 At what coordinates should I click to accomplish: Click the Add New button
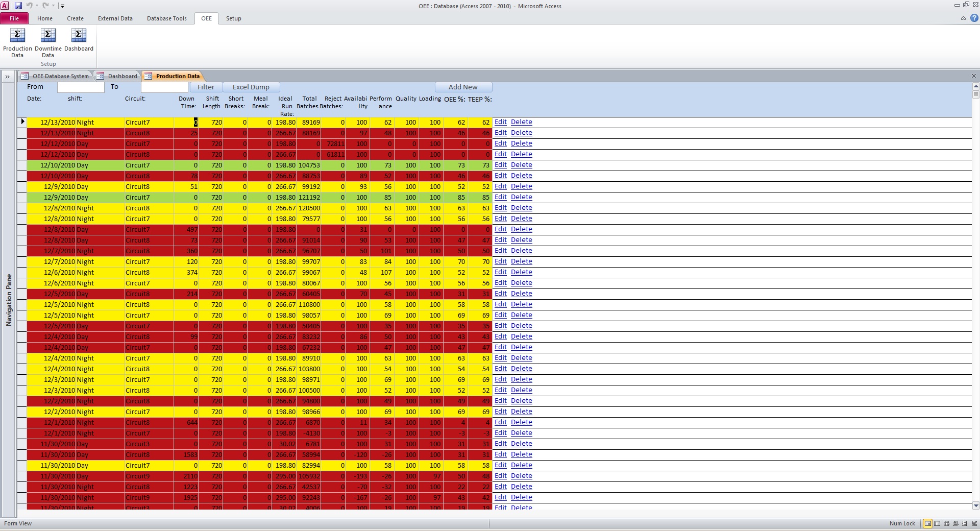coord(463,87)
